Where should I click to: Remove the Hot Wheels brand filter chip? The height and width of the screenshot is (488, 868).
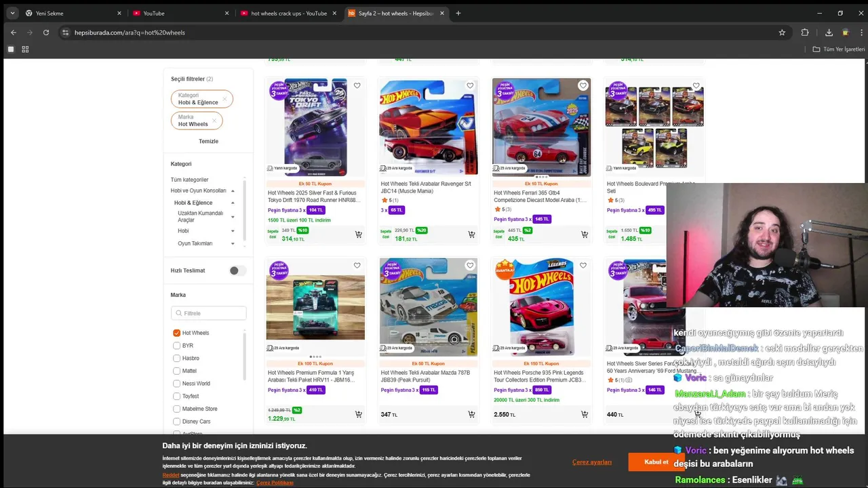click(x=214, y=121)
